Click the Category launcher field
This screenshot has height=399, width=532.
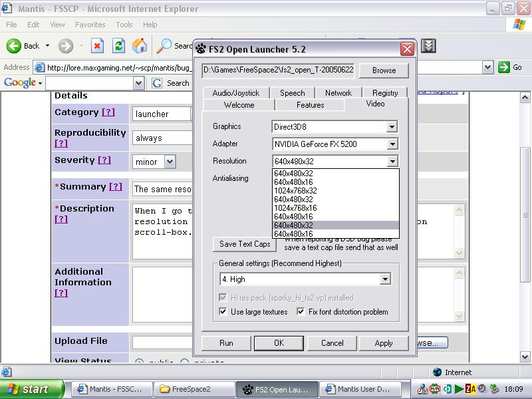[162, 114]
